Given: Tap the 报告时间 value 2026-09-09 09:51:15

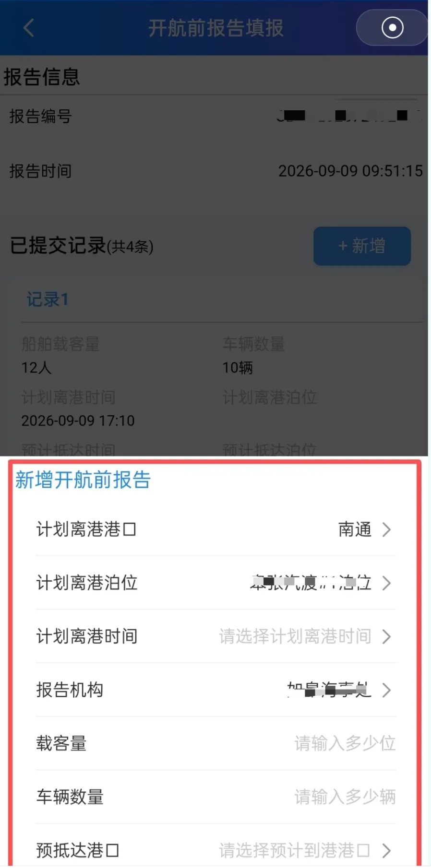Looking at the screenshot, I should 350,171.
